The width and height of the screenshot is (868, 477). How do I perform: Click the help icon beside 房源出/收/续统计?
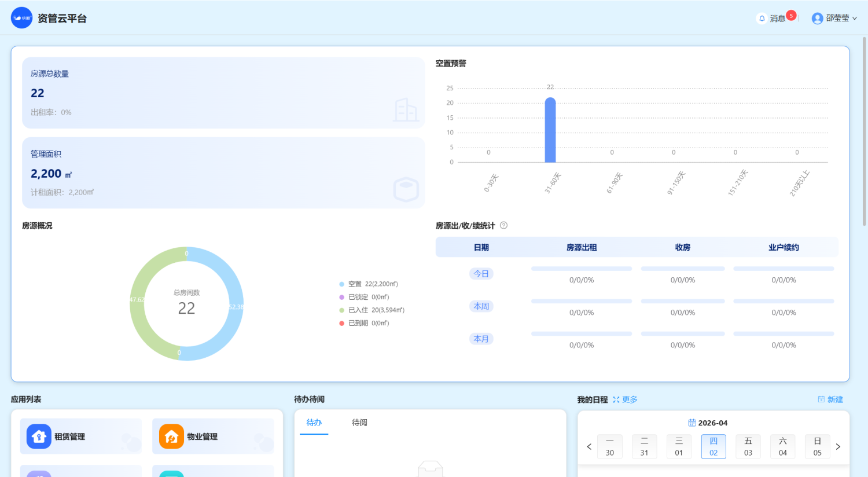503,225
